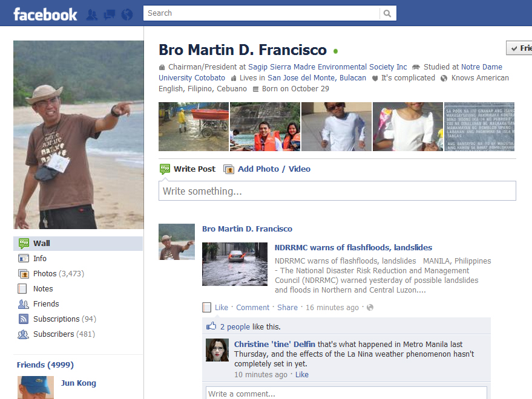Select the Wall tab in sidebar
Image resolution: width=532 pixels, height=399 pixels.
[42, 244]
